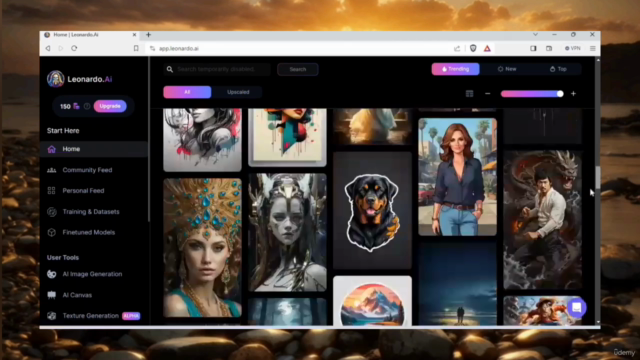Viewport: 640px width, 360px height.
Task: Click the plus increase size icon
Action: [x=573, y=94]
